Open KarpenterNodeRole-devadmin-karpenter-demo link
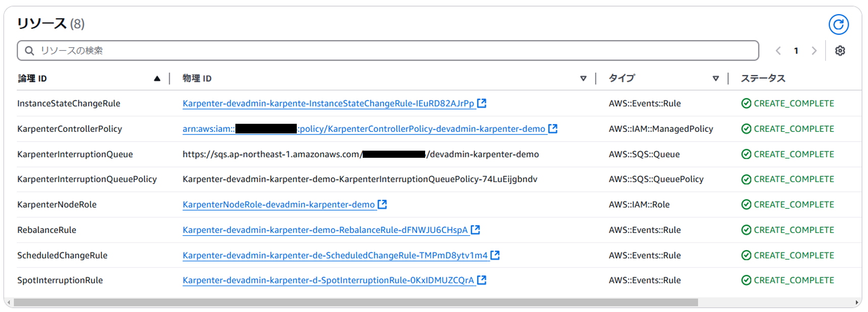The height and width of the screenshot is (312, 868). pos(279,204)
